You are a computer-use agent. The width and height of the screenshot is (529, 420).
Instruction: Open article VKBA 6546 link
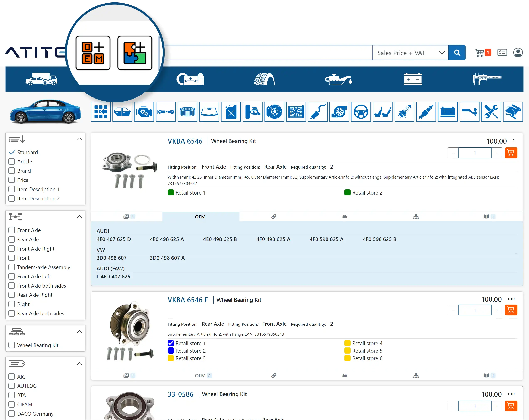tap(185, 141)
